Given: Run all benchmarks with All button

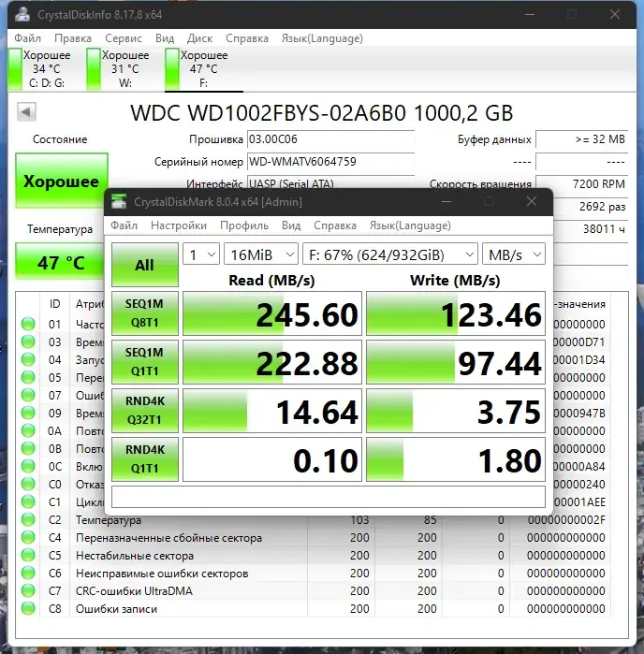Looking at the screenshot, I should tap(145, 265).
